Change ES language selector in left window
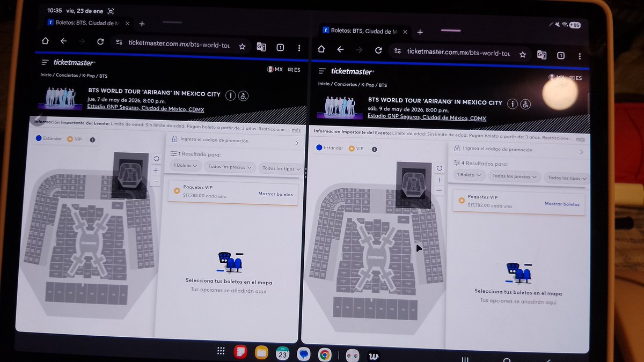Screen dimensions: 644x362 pos(294,70)
